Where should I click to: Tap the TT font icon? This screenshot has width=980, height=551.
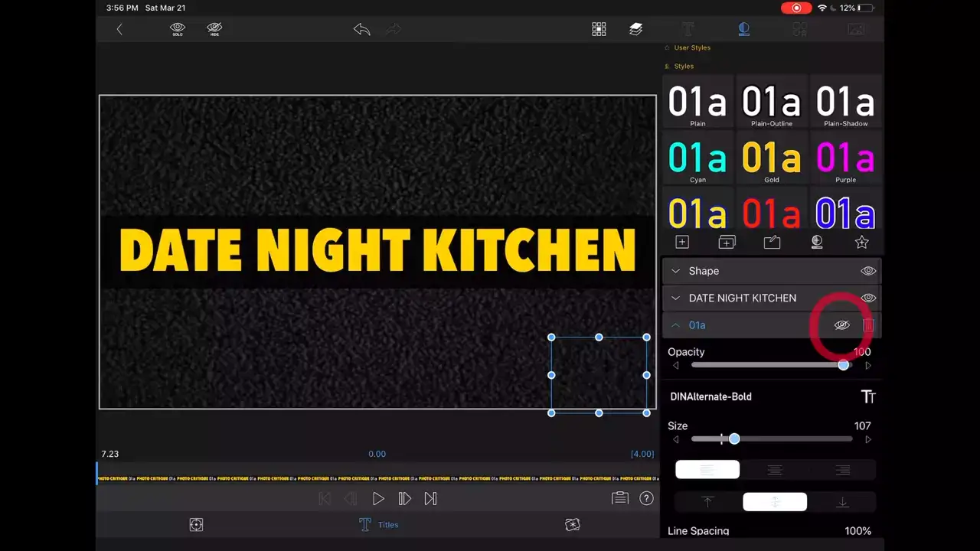(x=868, y=396)
